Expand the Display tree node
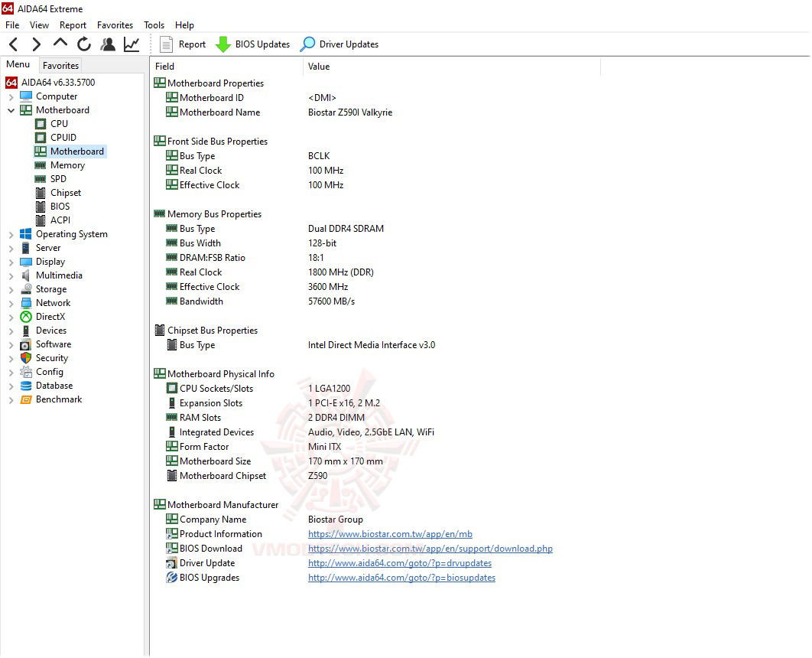 click(x=11, y=262)
